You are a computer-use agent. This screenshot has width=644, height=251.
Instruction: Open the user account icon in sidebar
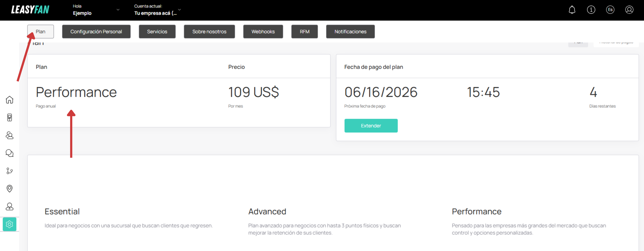point(10,206)
